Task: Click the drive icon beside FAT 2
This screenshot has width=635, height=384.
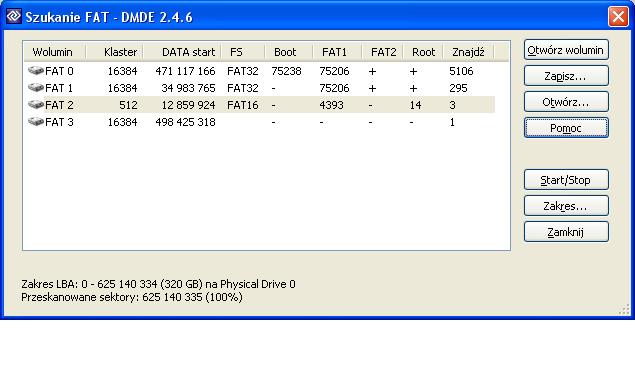Action: pos(36,105)
